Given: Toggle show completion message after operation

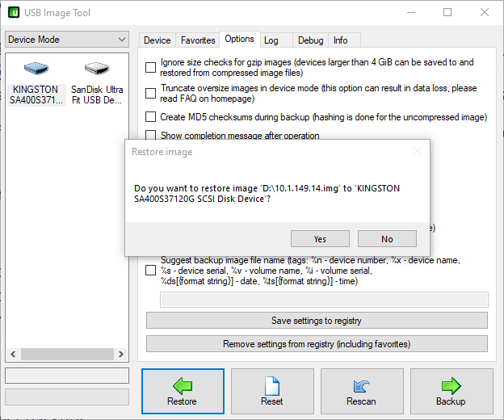Looking at the screenshot, I should (150, 135).
